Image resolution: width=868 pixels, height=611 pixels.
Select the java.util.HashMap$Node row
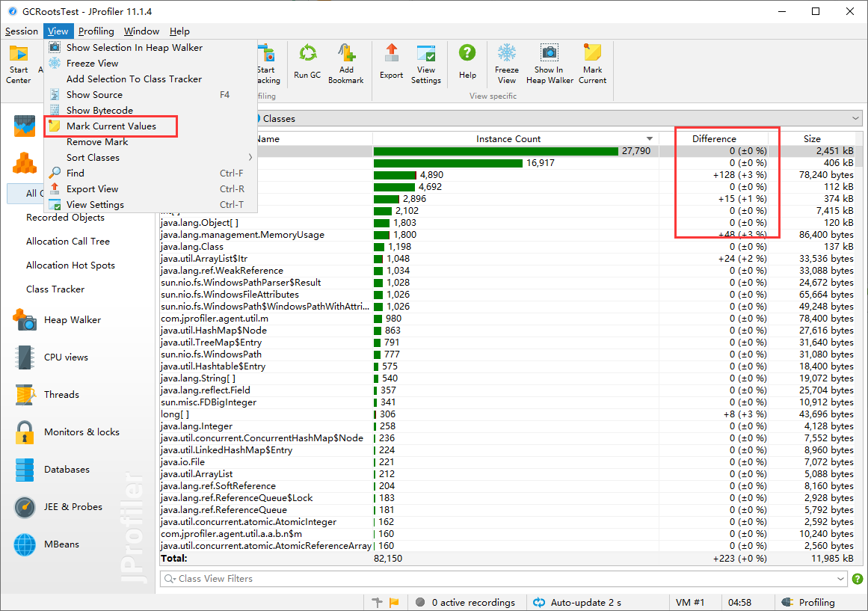click(x=507, y=331)
